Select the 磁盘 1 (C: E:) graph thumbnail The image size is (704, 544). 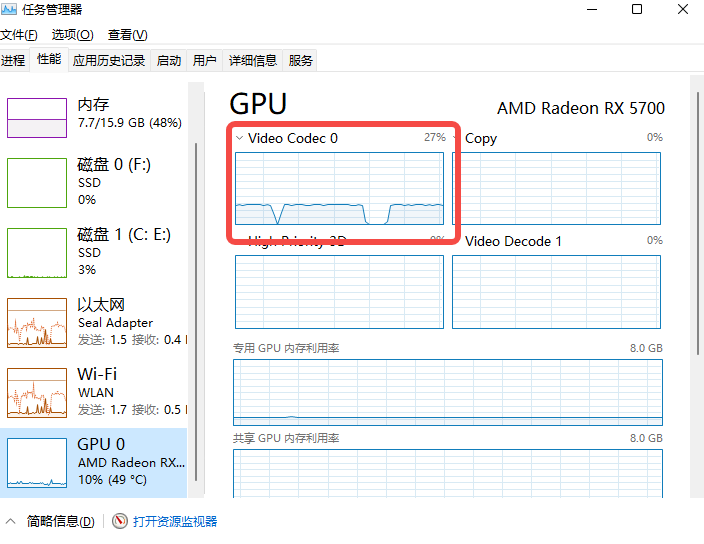click(x=36, y=252)
